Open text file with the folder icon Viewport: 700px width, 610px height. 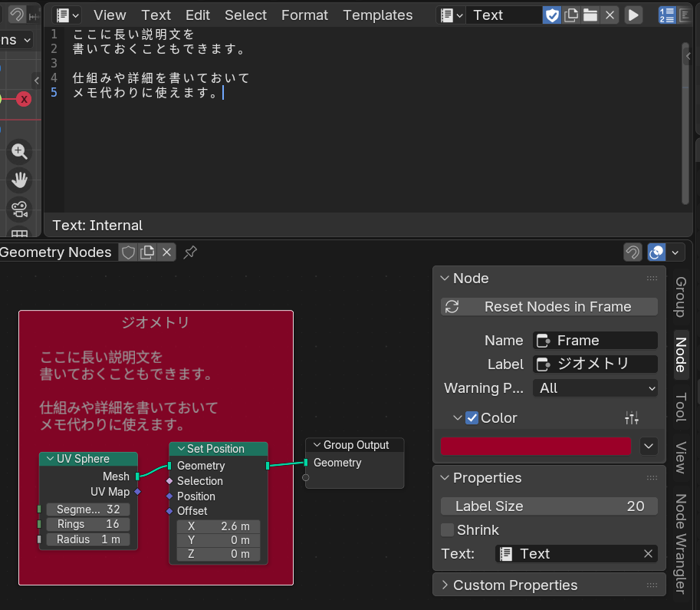(x=590, y=15)
